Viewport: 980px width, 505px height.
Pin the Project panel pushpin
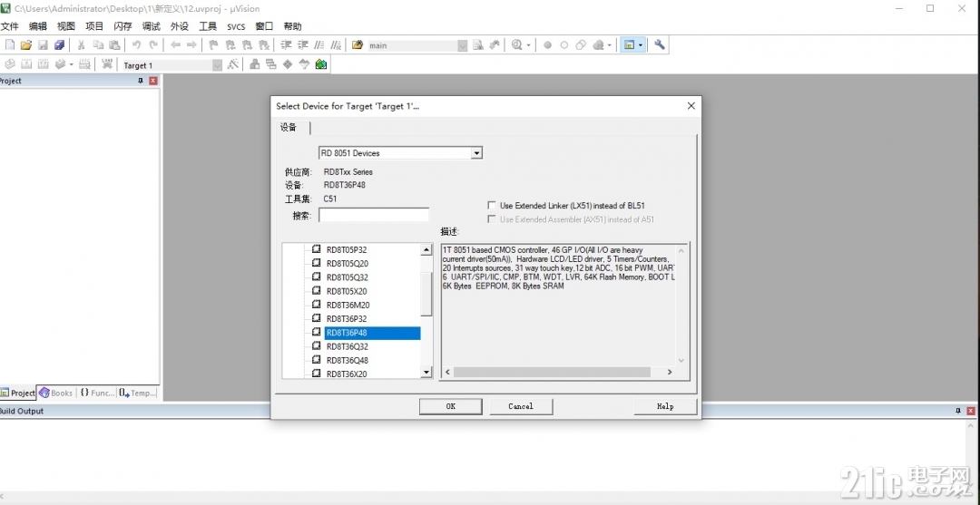140,82
